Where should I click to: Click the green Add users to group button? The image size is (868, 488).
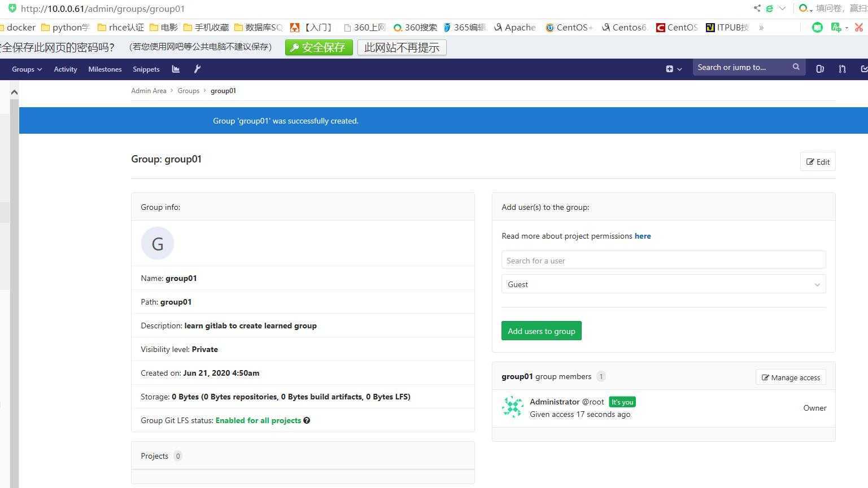[x=541, y=331]
